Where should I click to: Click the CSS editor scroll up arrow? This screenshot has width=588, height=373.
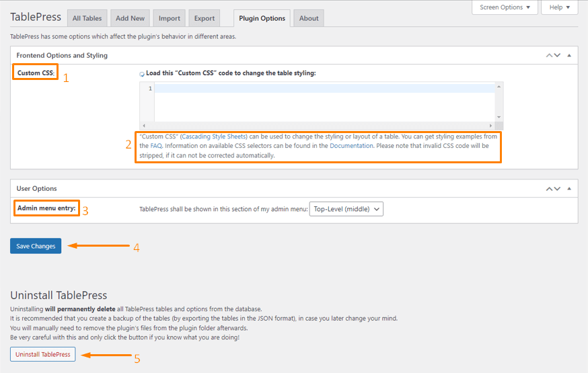[499, 87]
